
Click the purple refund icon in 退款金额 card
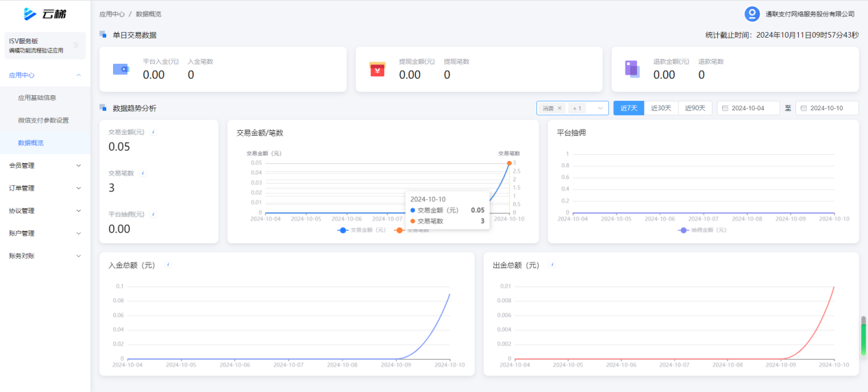[632, 69]
